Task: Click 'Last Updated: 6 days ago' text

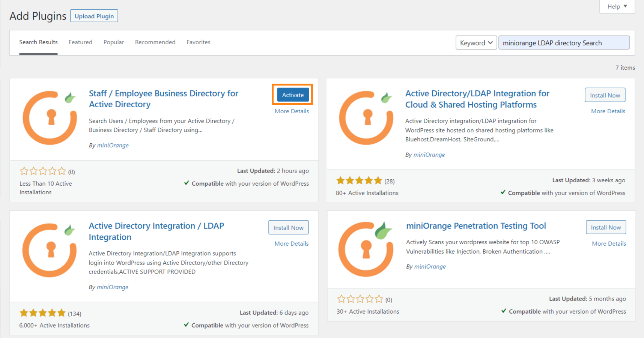Action: click(x=274, y=312)
